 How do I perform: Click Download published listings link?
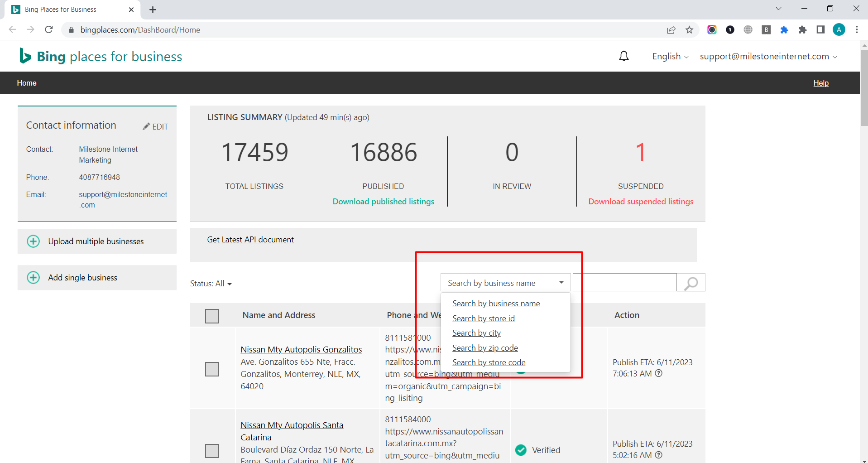[383, 202]
